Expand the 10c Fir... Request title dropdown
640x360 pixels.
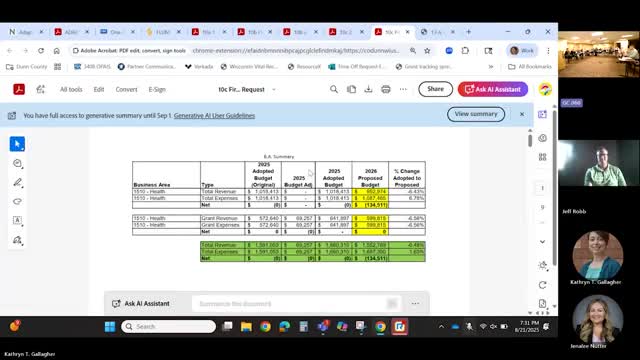[x=274, y=89]
